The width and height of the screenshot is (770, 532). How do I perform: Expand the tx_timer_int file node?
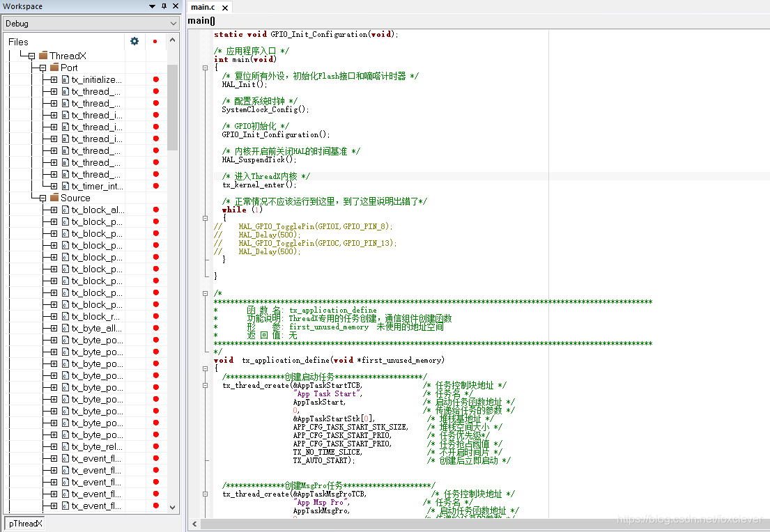click(54, 186)
